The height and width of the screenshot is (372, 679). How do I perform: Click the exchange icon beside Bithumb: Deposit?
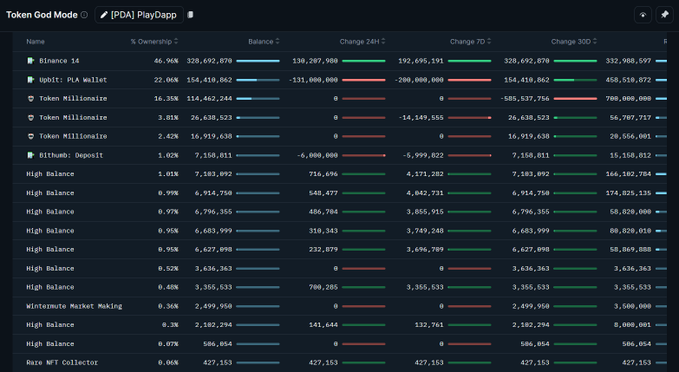click(x=30, y=155)
